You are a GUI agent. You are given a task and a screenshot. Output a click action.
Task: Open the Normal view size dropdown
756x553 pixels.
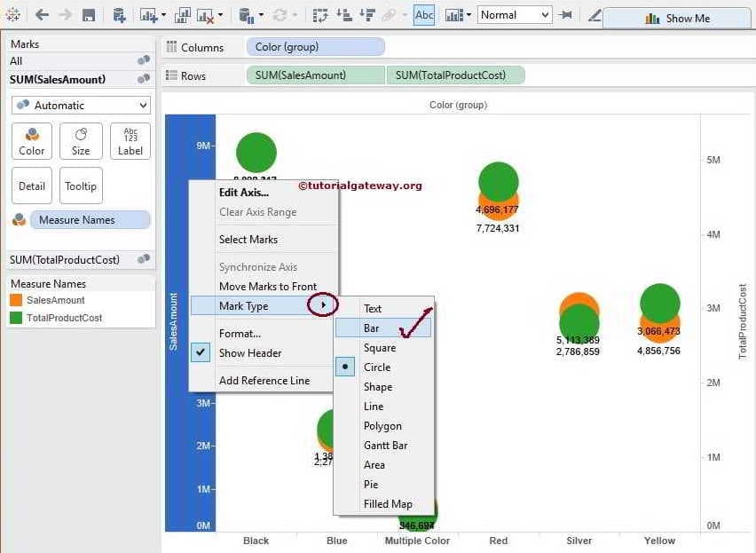click(x=514, y=15)
